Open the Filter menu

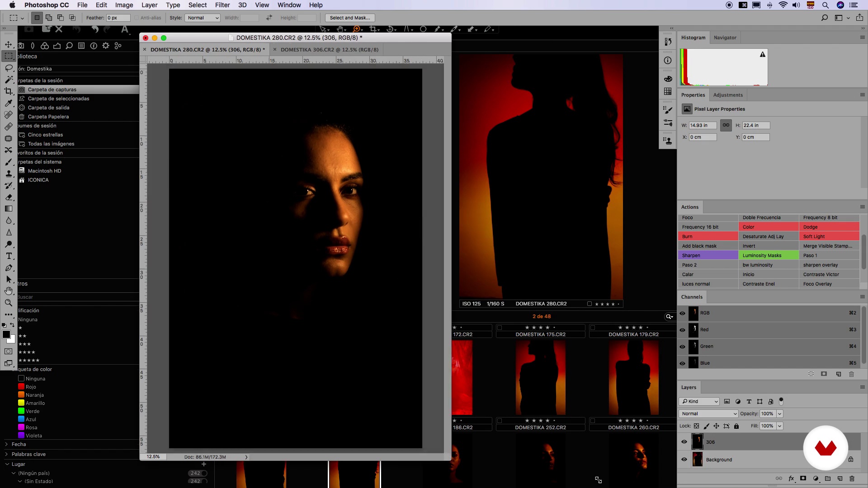click(x=222, y=5)
